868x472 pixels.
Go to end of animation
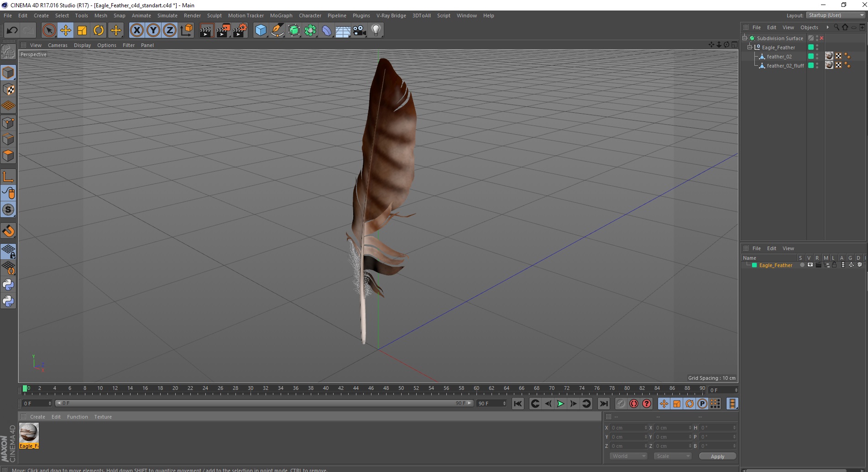603,404
